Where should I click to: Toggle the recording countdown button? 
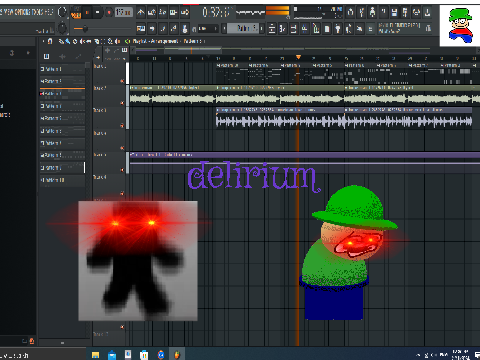163,13
